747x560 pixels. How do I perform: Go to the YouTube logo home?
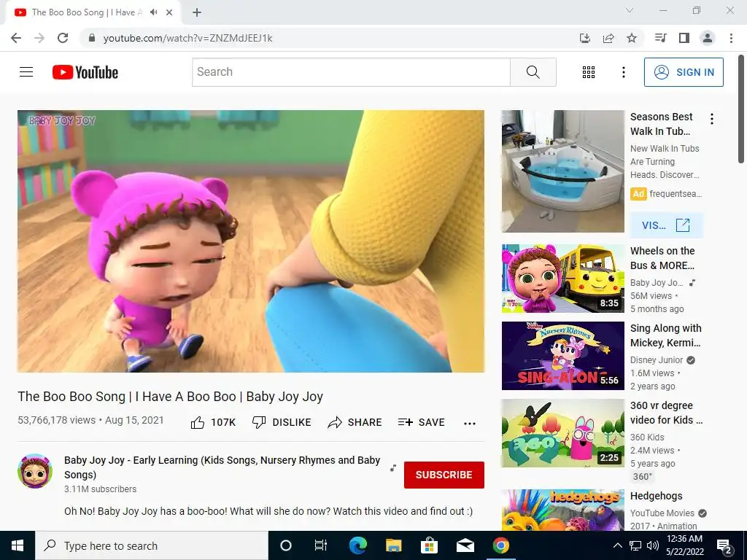point(85,72)
